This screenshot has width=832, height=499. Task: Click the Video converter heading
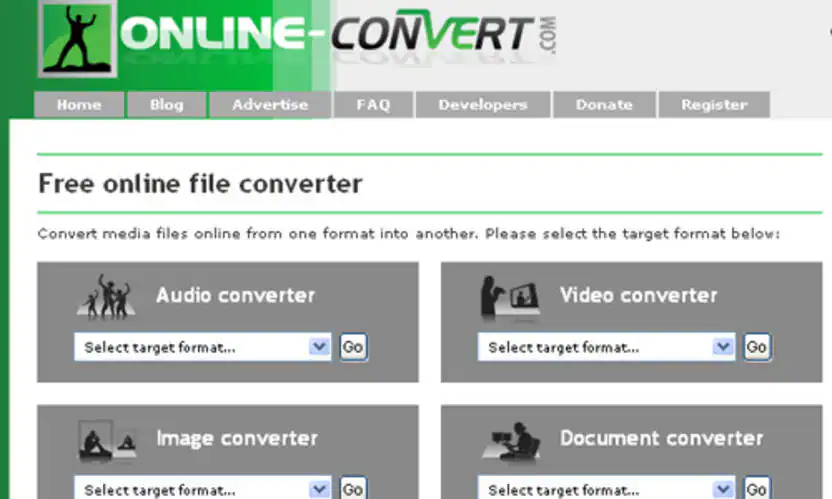click(639, 295)
